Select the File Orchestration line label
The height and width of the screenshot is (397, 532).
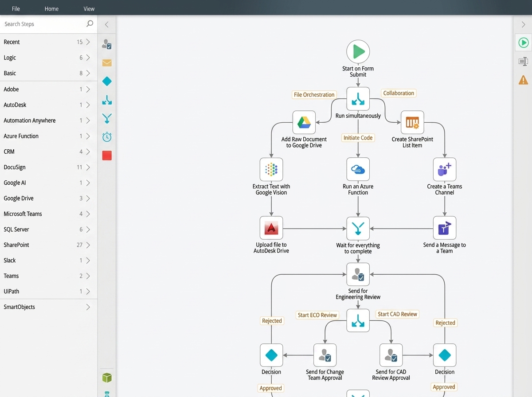(314, 95)
